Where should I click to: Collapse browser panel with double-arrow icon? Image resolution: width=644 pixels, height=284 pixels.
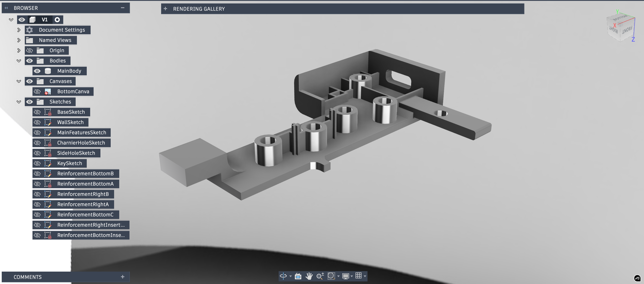pyautogui.click(x=6, y=8)
